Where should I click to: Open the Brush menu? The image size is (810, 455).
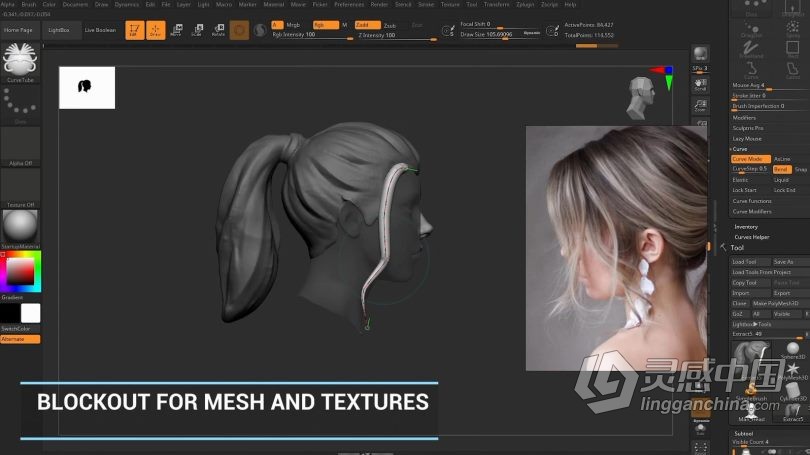click(28, 4)
